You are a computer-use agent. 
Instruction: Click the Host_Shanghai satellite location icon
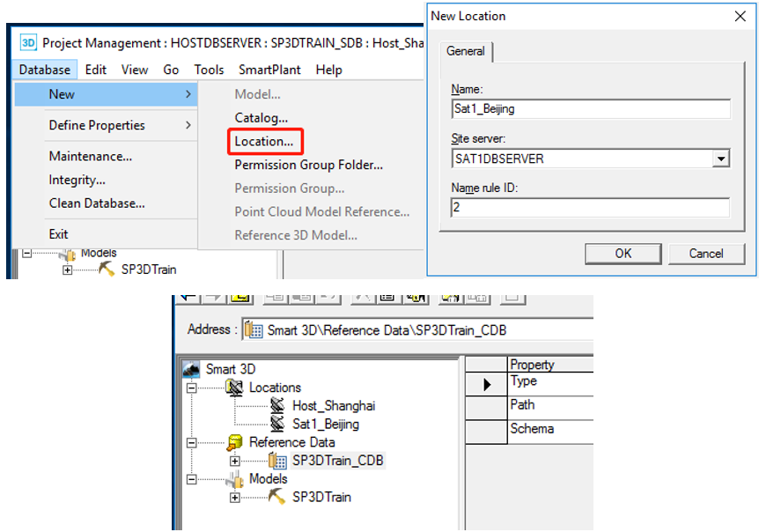[277, 406]
